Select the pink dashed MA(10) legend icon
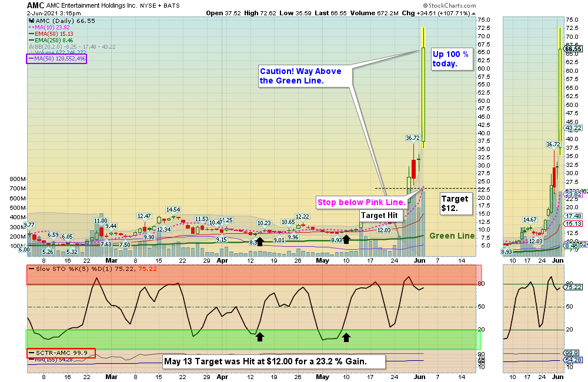This screenshot has width=588, height=382. pos(31,26)
